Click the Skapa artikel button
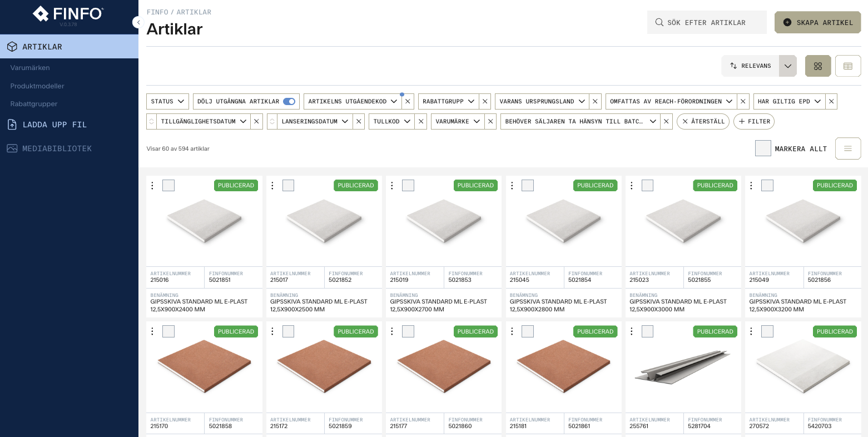This screenshot has height=437, width=868. [817, 22]
